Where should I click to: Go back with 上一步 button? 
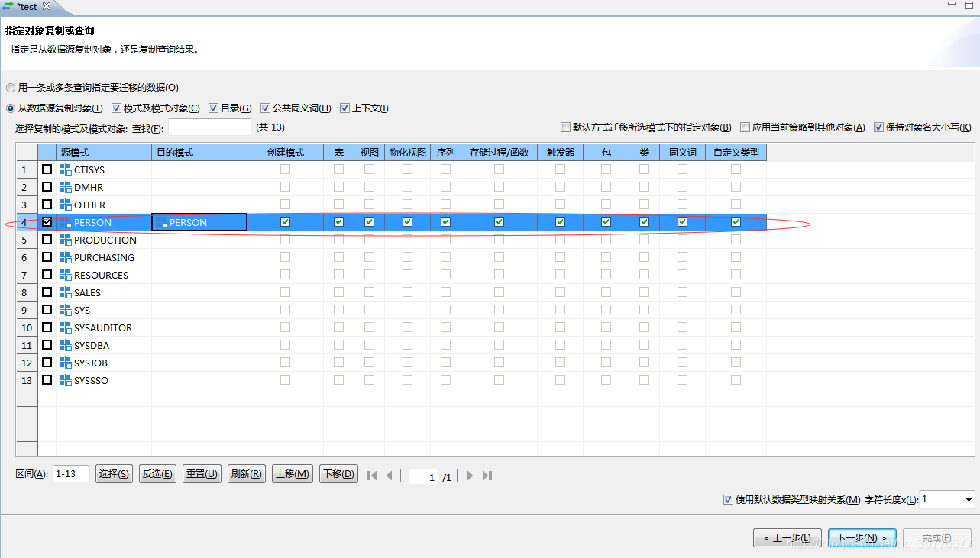788,537
